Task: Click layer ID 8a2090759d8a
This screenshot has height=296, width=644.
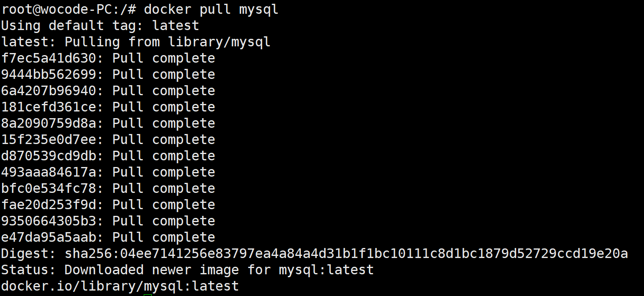Action: tap(48, 123)
